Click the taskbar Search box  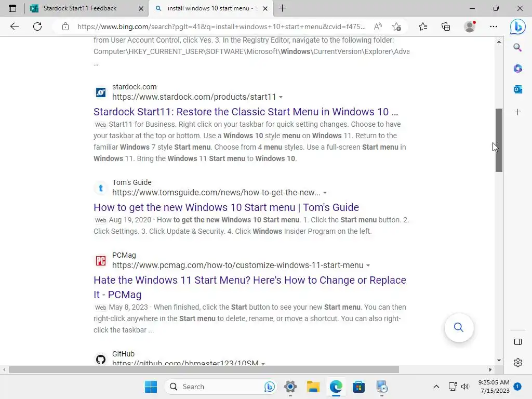click(220, 387)
